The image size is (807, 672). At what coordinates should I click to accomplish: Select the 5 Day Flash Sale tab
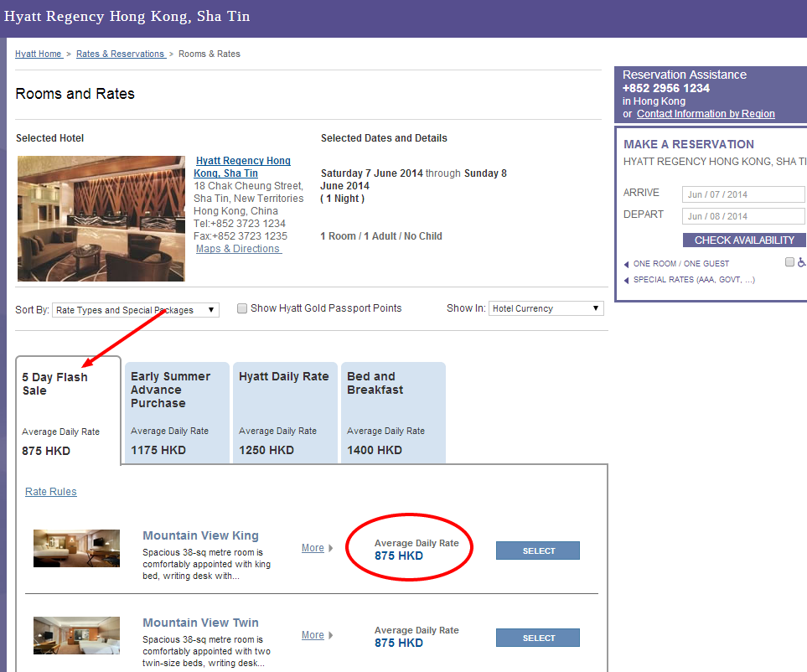click(x=69, y=411)
